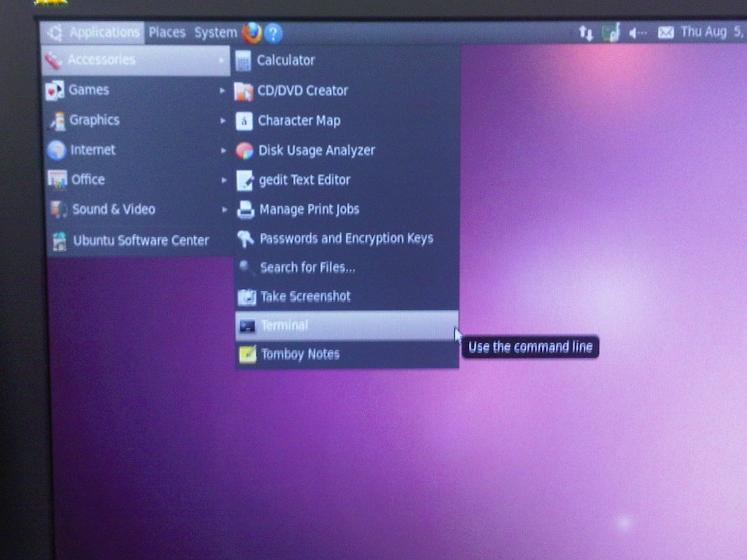Select the Accessories menu entry
The image size is (747, 560).
pyautogui.click(x=136, y=60)
